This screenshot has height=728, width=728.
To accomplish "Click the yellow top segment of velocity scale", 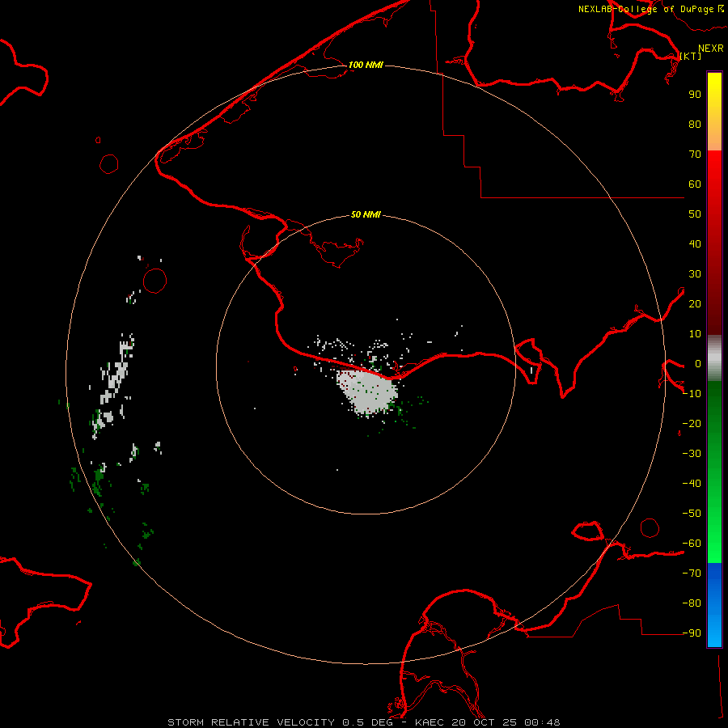I will tap(714, 112).
